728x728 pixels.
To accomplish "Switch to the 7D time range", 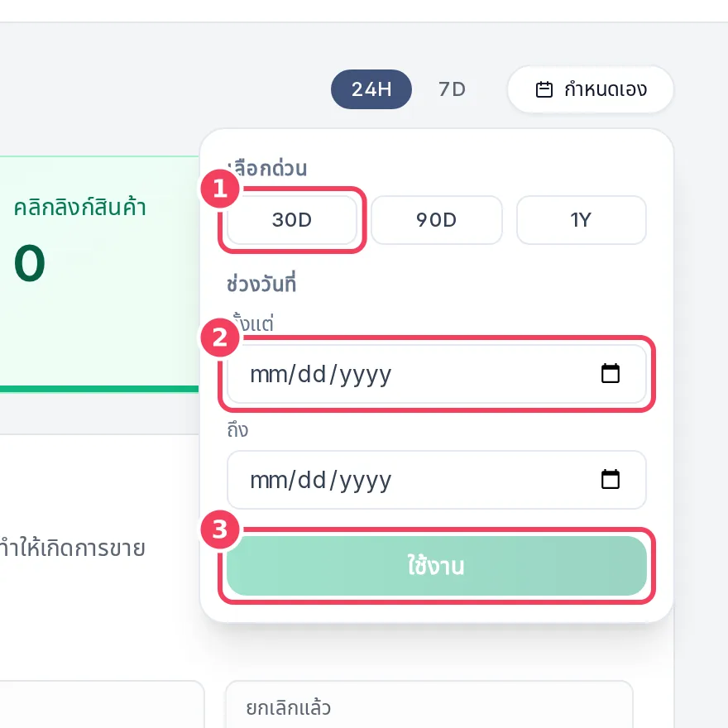I will click(x=452, y=89).
